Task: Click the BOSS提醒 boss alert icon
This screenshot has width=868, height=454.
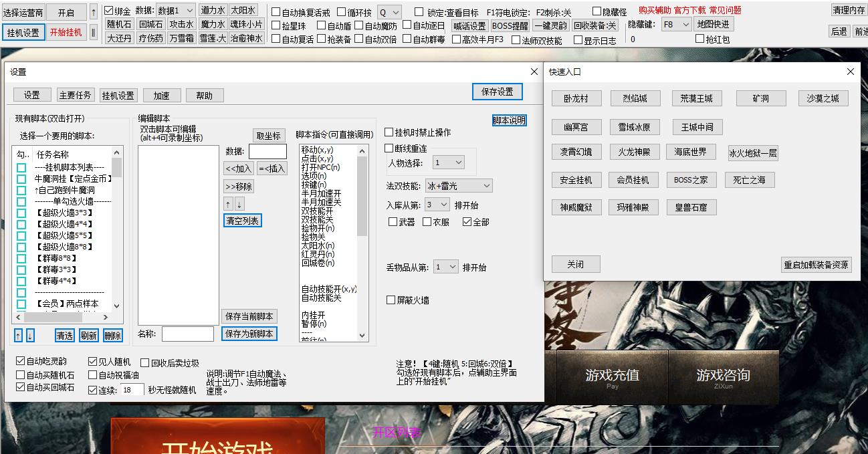Action: click(x=510, y=23)
